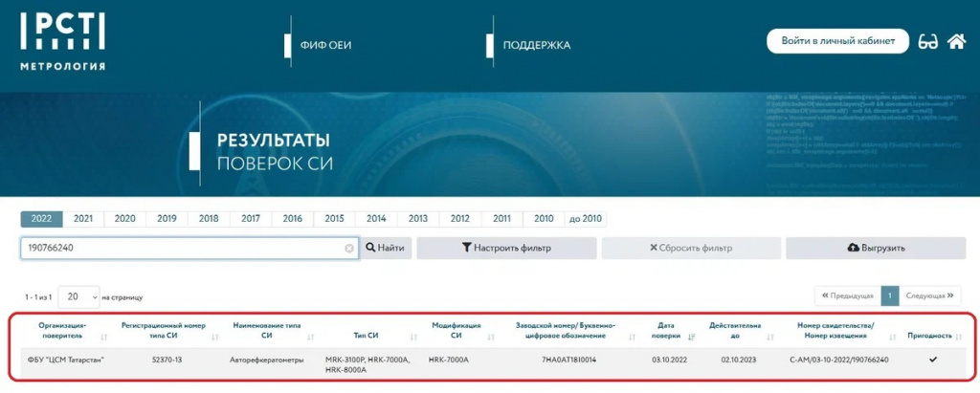
Task: Click the Авторефкератометры cell
Action: click(267, 360)
